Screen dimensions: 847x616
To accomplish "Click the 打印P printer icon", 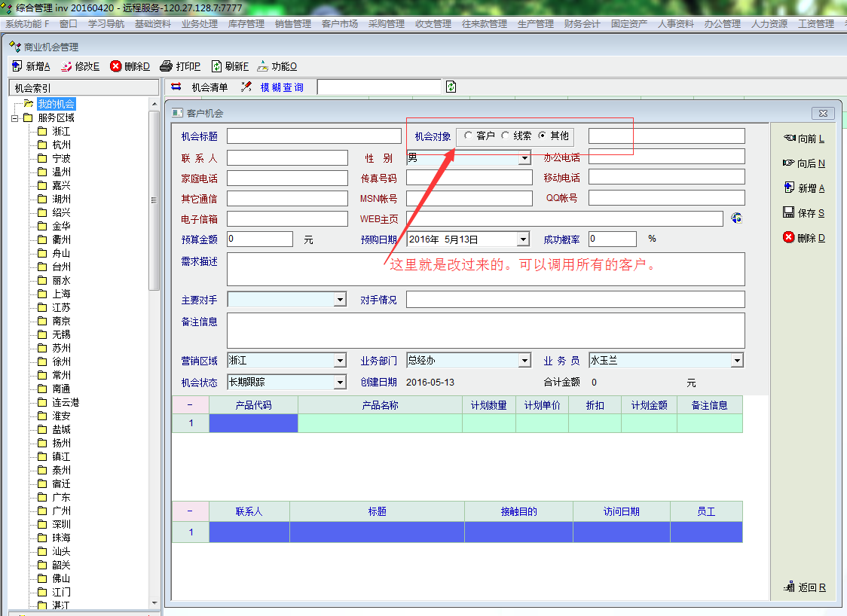I will point(167,66).
